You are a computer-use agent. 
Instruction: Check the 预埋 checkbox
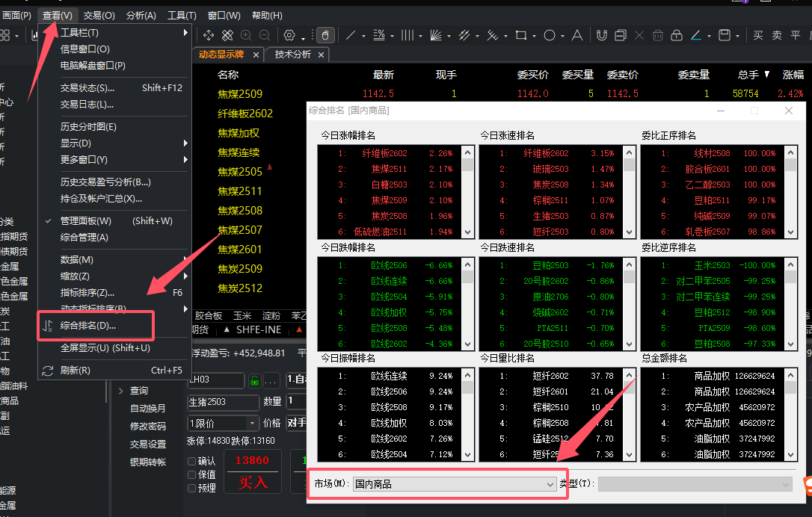pyautogui.click(x=191, y=488)
